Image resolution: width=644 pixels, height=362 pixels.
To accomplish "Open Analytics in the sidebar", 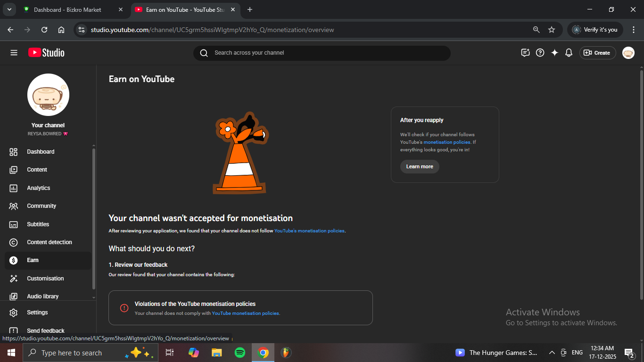I will [x=38, y=188].
